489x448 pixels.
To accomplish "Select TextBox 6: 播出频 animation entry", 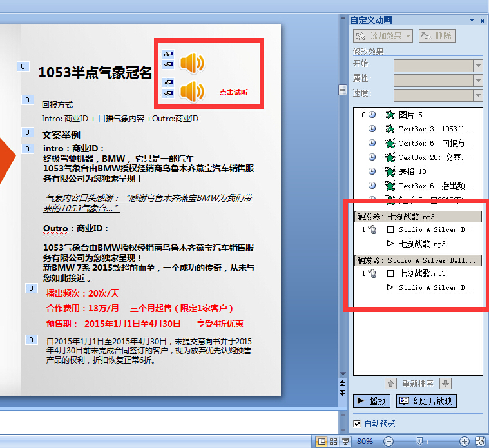I will 418,186.
